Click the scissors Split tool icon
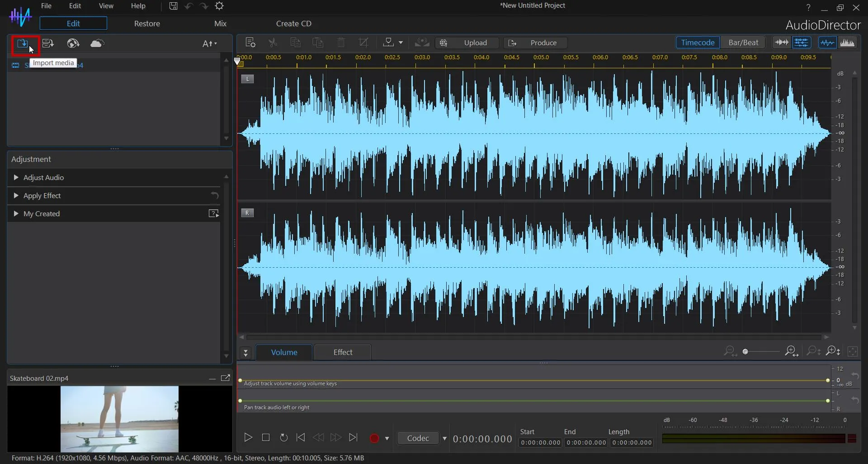This screenshot has height=464, width=868. point(273,43)
